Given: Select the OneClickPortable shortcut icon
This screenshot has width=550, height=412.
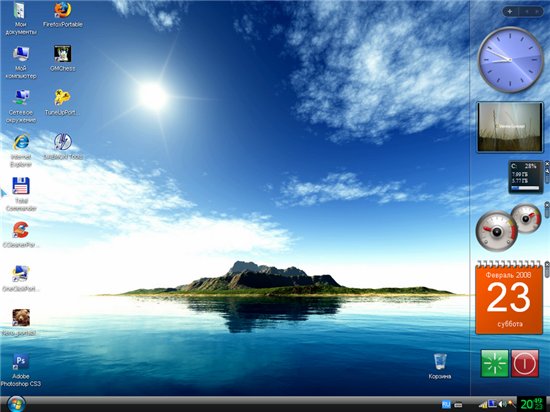Looking at the screenshot, I should coord(21,278).
